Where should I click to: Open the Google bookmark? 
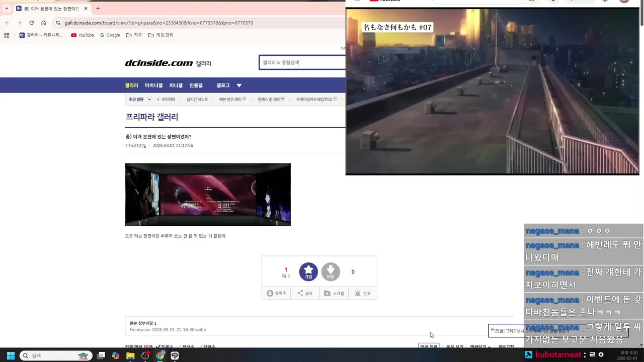tap(110, 35)
